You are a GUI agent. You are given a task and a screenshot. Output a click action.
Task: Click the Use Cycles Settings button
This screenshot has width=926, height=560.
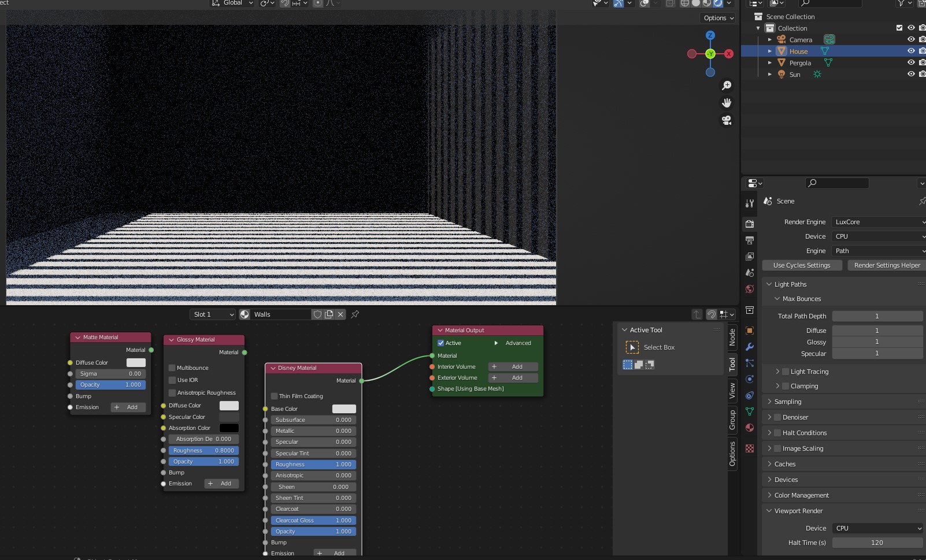tap(802, 265)
